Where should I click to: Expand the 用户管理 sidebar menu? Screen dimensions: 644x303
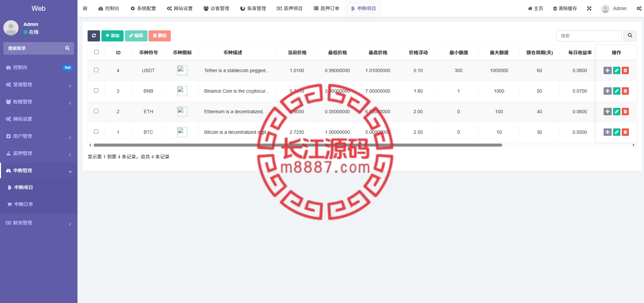tap(39, 136)
